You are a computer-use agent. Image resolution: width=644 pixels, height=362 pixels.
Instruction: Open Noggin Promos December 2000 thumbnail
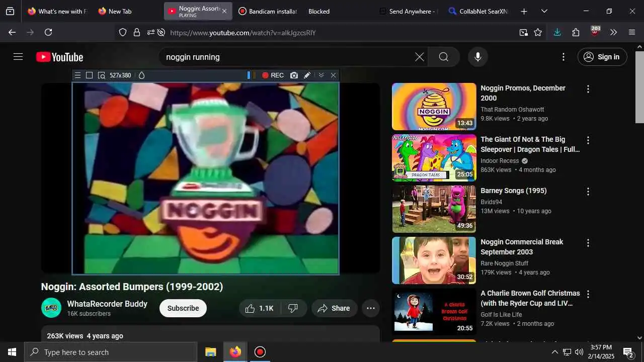click(434, 107)
